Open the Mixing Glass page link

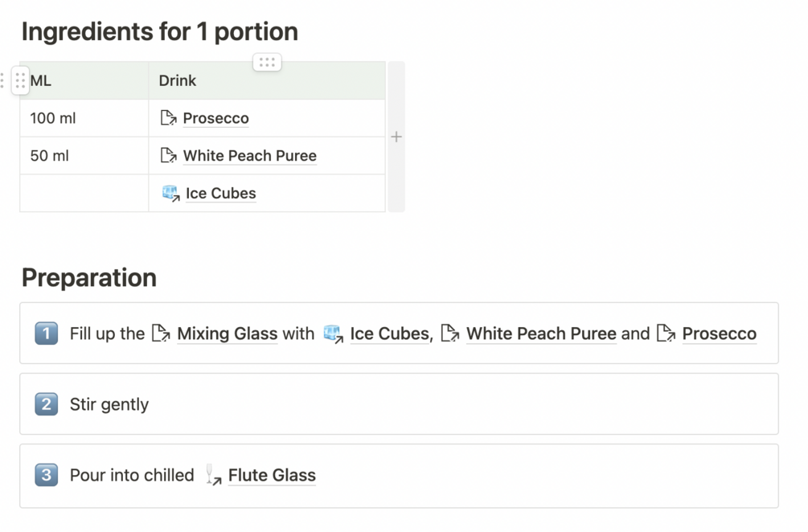228,334
